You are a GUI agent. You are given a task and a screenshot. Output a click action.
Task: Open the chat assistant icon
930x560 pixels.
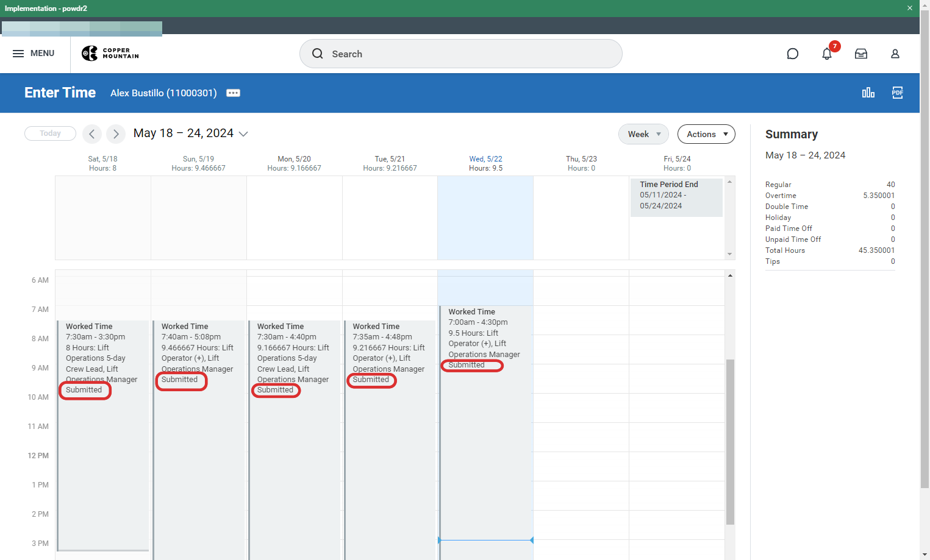tap(793, 54)
